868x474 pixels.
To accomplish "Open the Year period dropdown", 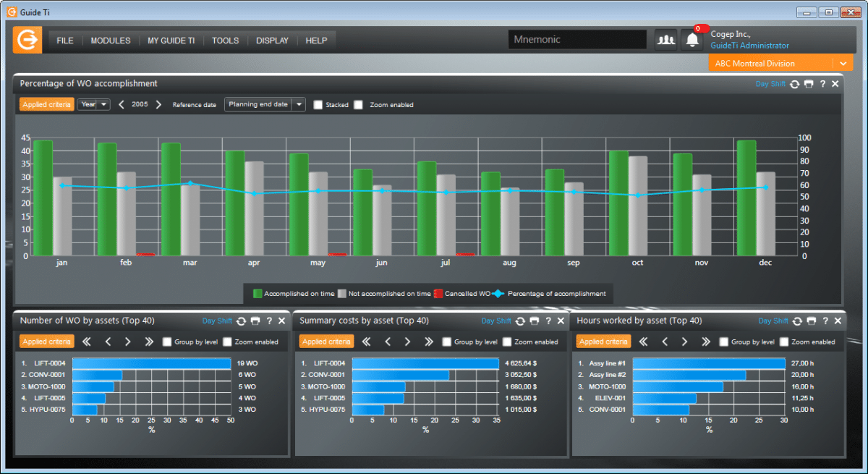I will [94, 105].
